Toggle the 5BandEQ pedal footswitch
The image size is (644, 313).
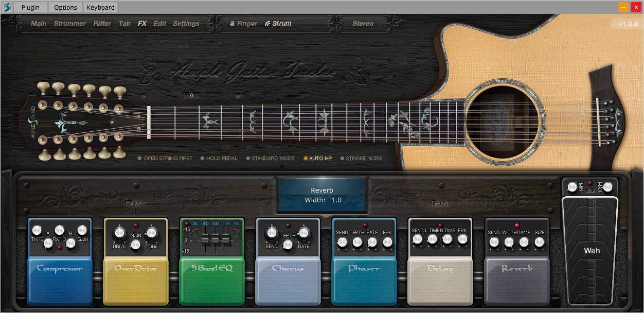click(x=212, y=281)
